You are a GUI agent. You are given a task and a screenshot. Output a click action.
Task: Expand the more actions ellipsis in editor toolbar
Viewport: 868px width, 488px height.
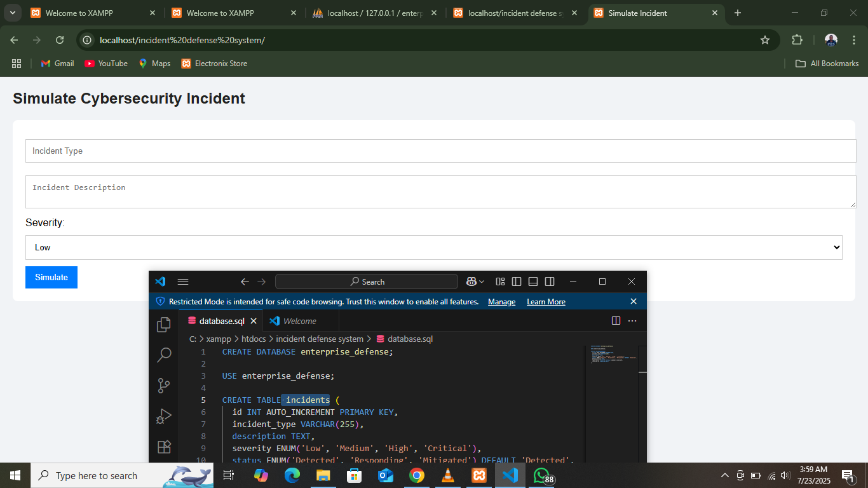point(632,321)
